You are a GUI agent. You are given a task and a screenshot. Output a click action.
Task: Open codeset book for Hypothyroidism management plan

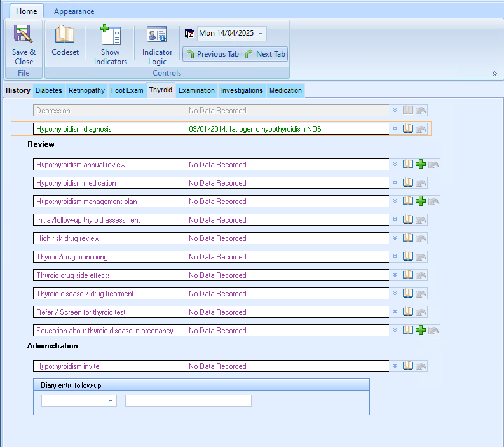pos(408,201)
